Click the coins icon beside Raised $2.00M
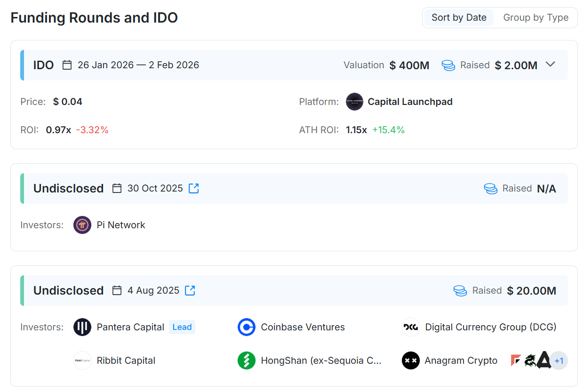The height and width of the screenshot is (392, 584). pos(448,65)
